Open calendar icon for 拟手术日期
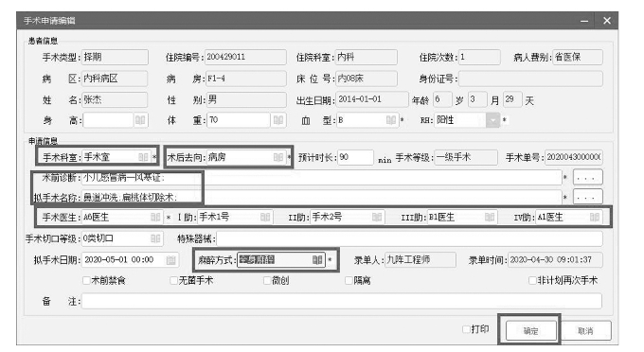 [170, 260]
